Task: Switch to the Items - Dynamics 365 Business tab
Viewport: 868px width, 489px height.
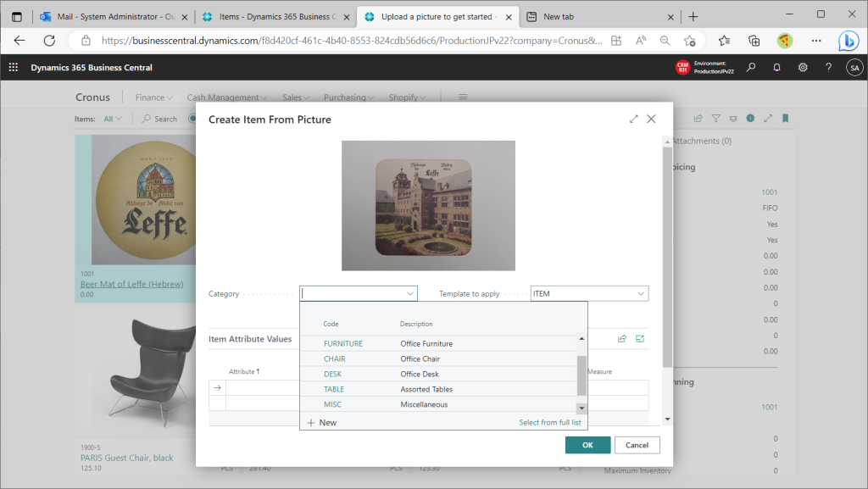Action: [x=277, y=17]
